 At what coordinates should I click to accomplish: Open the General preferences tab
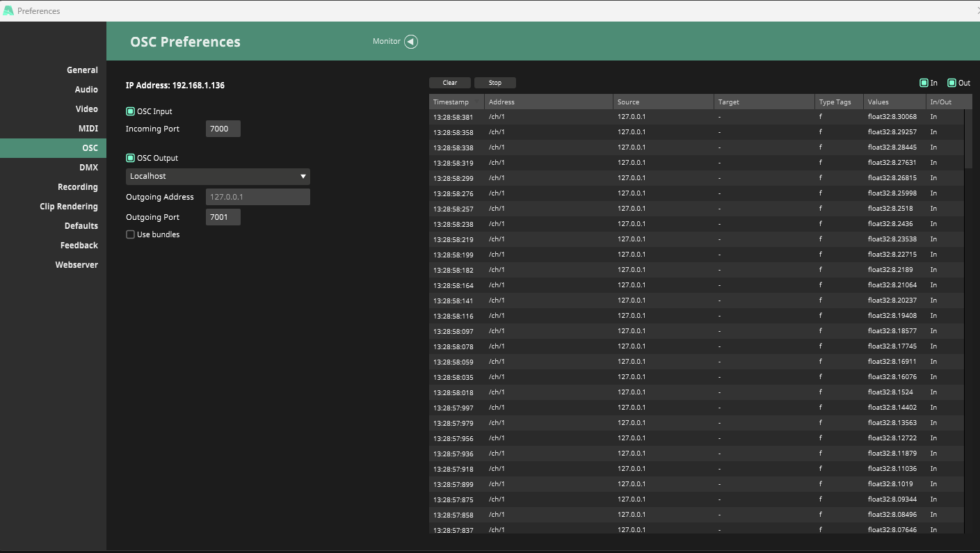click(82, 70)
